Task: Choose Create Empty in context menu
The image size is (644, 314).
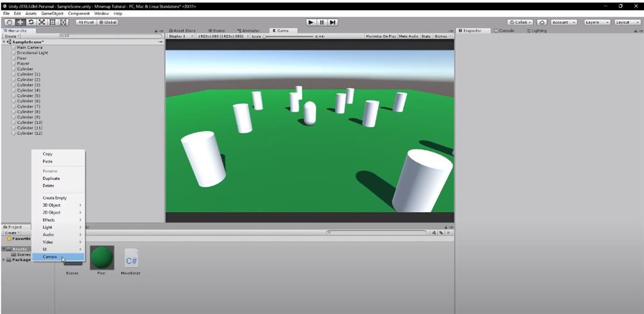Action: [58, 198]
